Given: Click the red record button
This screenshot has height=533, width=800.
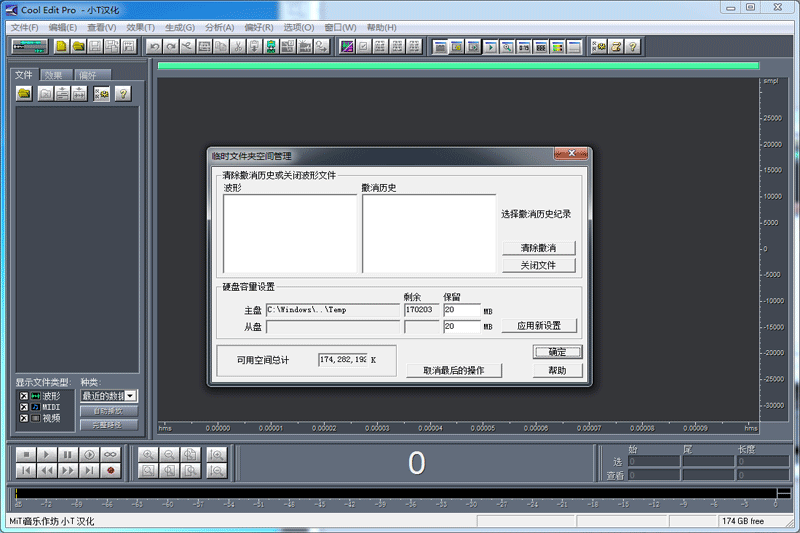Looking at the screenshot, I should coord(110,470).
